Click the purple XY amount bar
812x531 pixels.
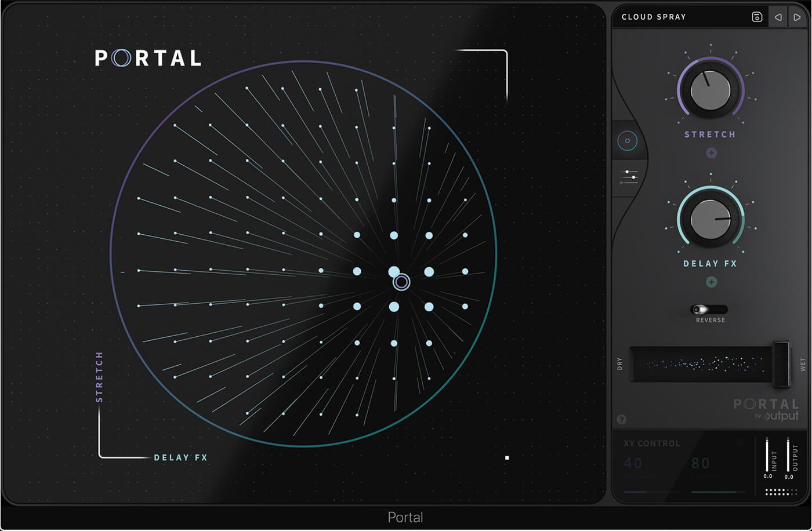click(652, 492)
